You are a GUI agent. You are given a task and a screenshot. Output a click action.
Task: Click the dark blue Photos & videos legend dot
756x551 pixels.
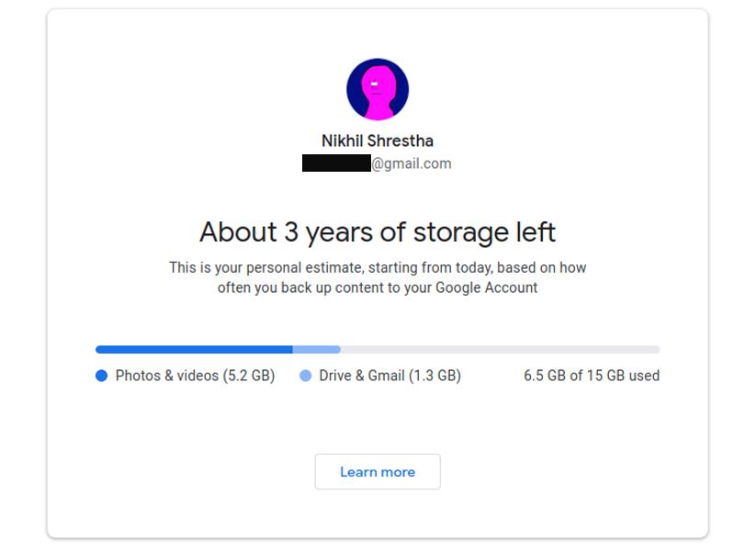(x=101, y=376)
